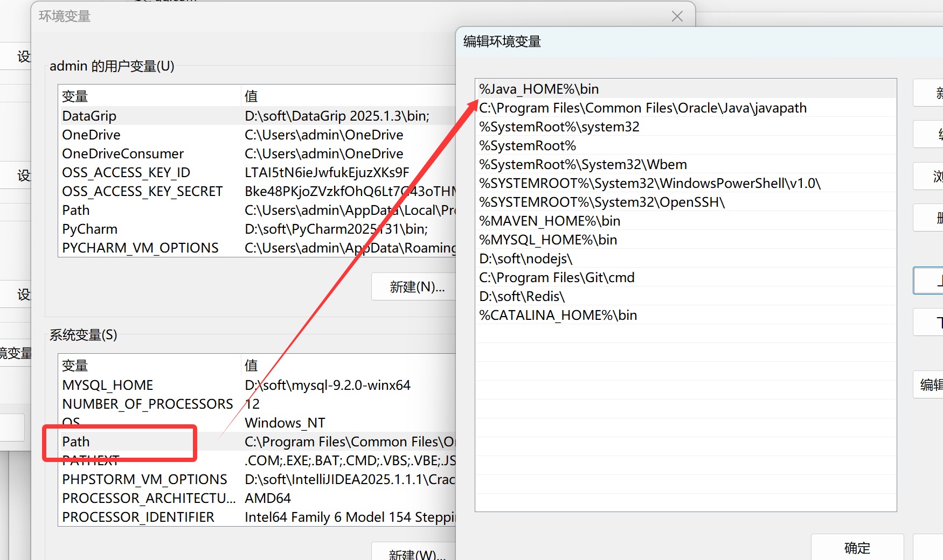
Task: Select the D:\soft\Redis\ path entry
Action: point(522,297)
